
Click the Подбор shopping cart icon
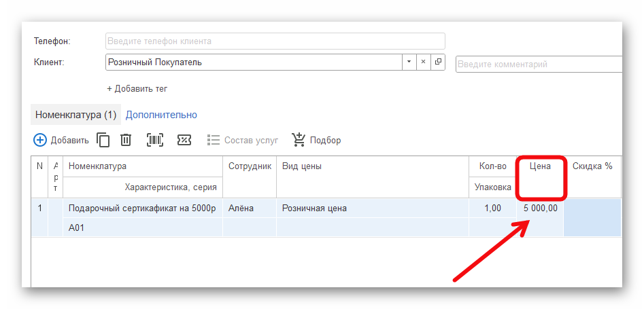click(299, 140)
